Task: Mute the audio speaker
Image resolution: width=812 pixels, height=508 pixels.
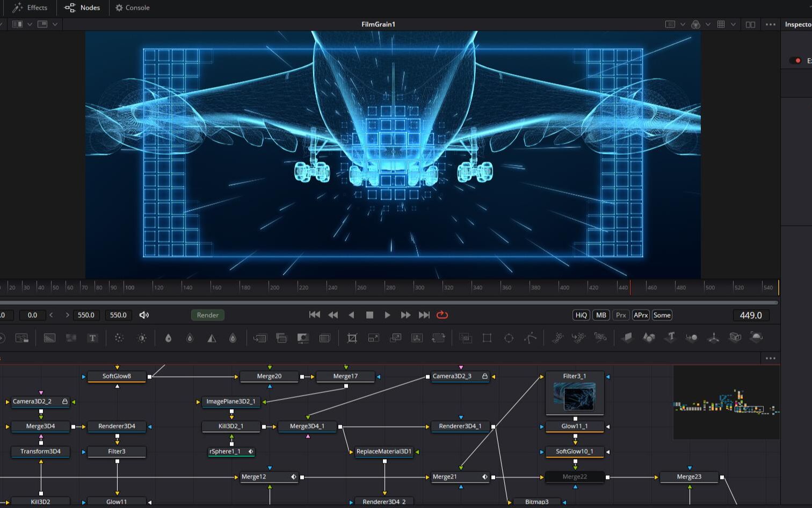Action: 144,315
